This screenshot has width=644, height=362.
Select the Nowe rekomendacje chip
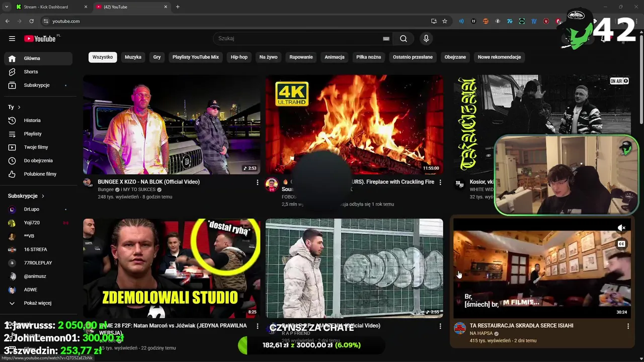[x=499, y=57]
